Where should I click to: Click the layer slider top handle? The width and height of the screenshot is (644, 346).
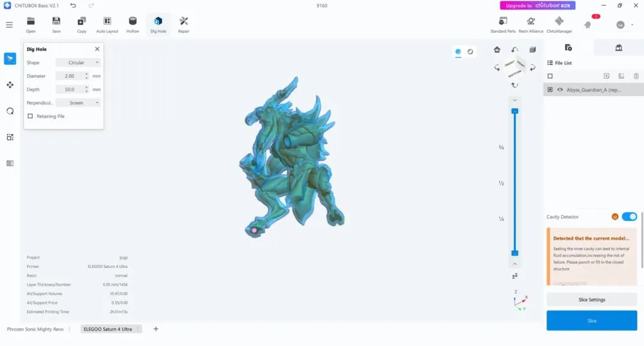click(515, 111)
